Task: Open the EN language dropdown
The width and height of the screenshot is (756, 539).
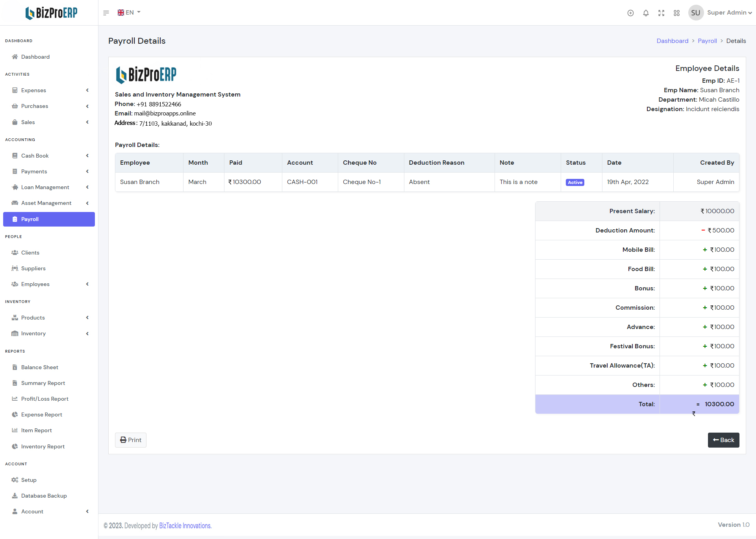Action: tap(129, 13)
